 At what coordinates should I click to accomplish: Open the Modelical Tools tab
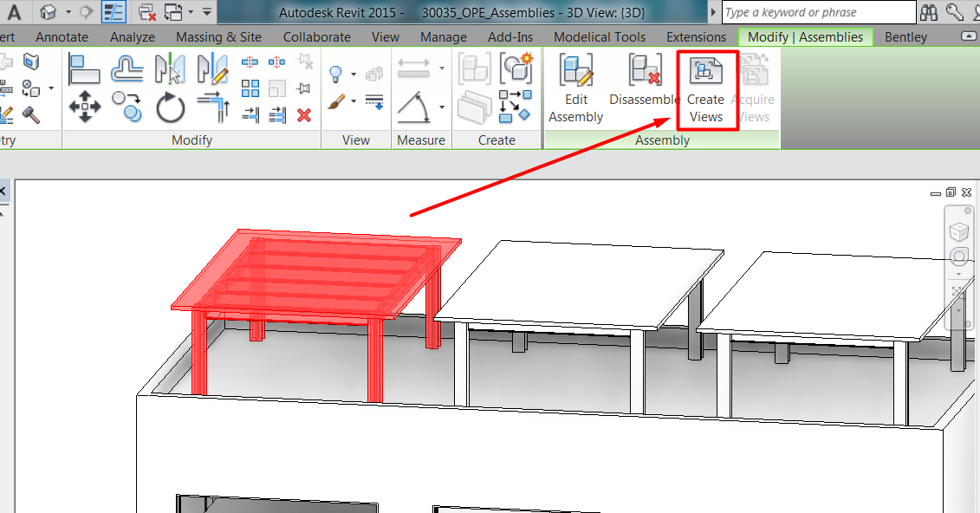600,37
